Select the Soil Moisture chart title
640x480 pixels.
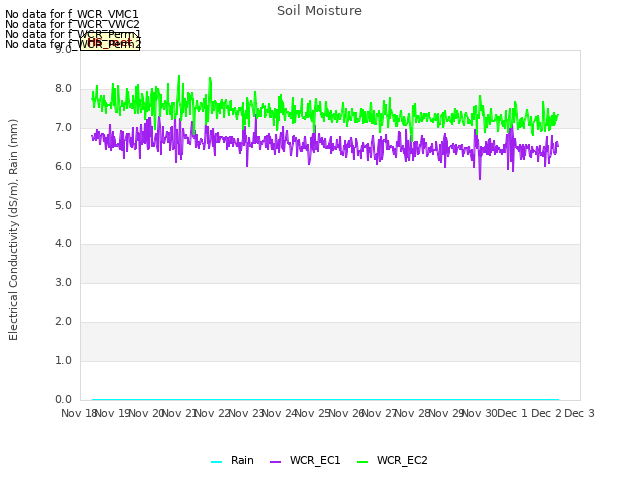tap(319, 11)
